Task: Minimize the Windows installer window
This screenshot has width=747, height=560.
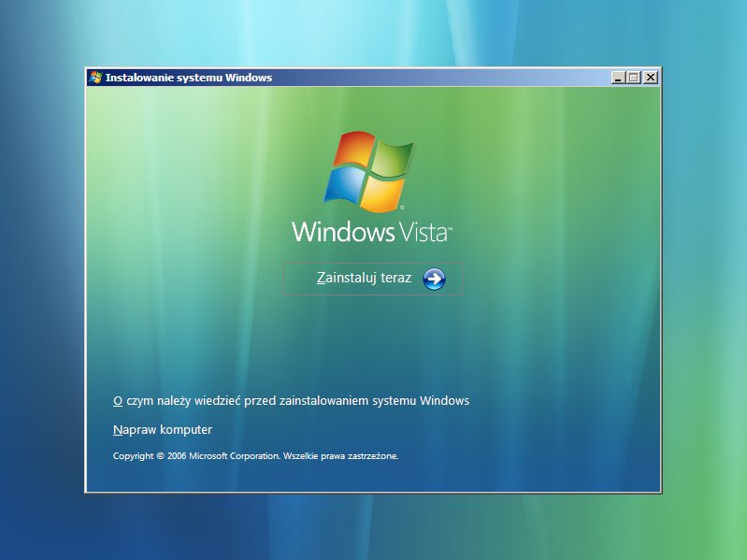Action: click(x=618, y=78)
